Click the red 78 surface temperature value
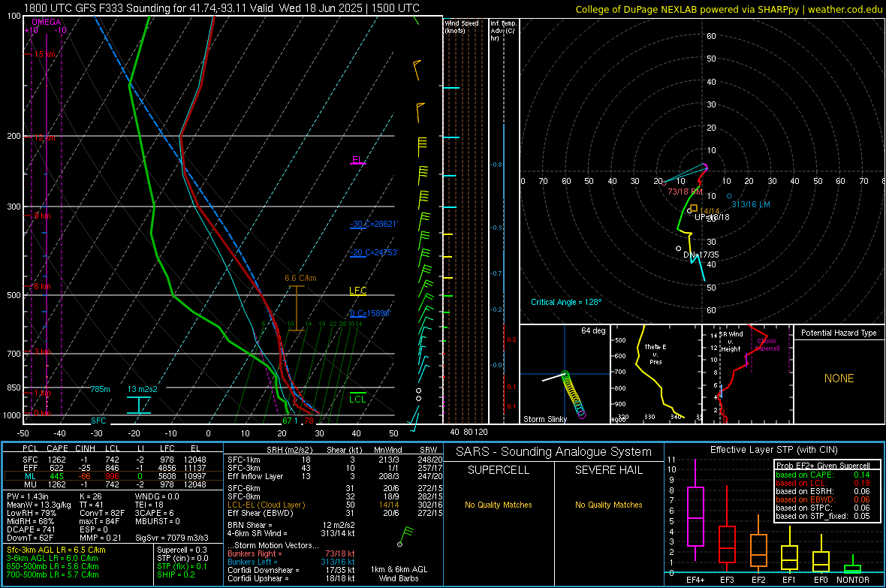 pyautogui.click(x=309, y=421)
